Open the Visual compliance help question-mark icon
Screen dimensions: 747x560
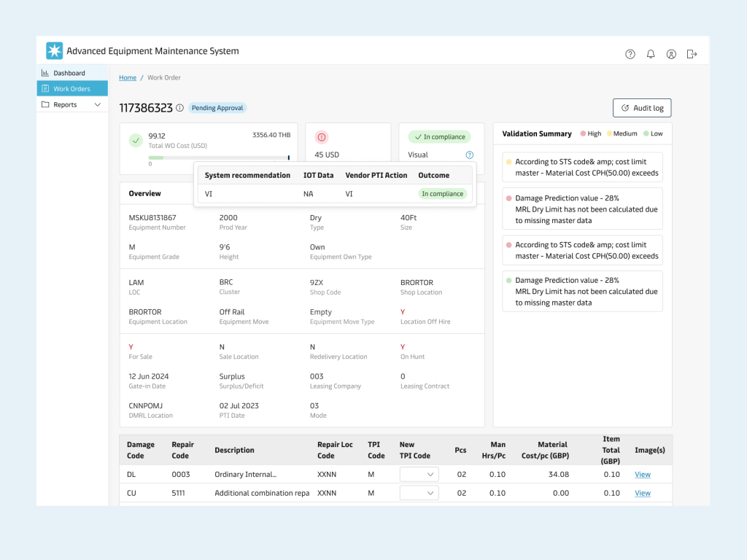pos(469,154)
